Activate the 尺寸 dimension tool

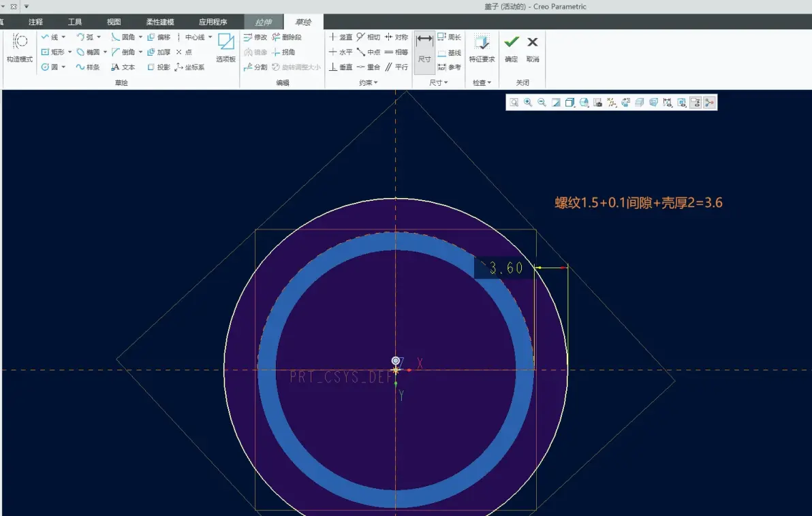[x=424, y=52]
